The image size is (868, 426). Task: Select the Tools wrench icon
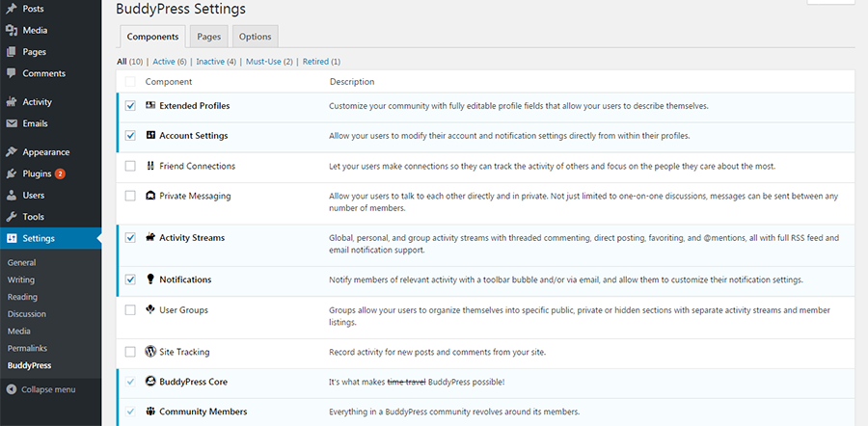[x=11, y=217]
